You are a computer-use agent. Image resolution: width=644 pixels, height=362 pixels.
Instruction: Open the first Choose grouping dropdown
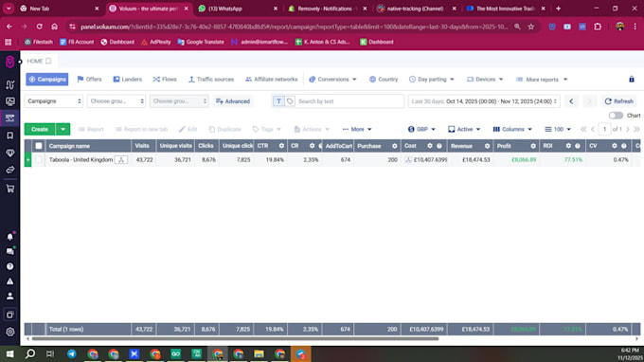pos(116,101)
